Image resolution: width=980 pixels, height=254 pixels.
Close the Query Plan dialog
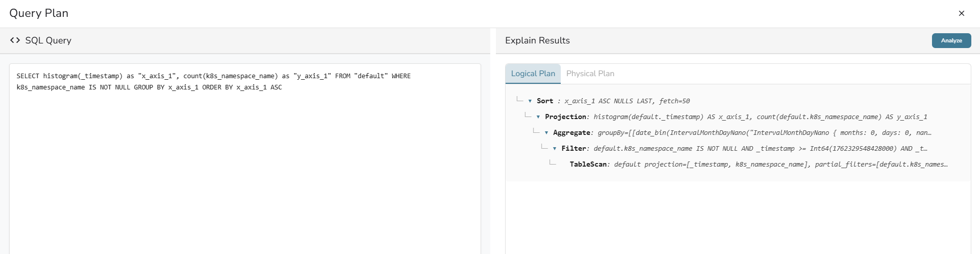961,13
